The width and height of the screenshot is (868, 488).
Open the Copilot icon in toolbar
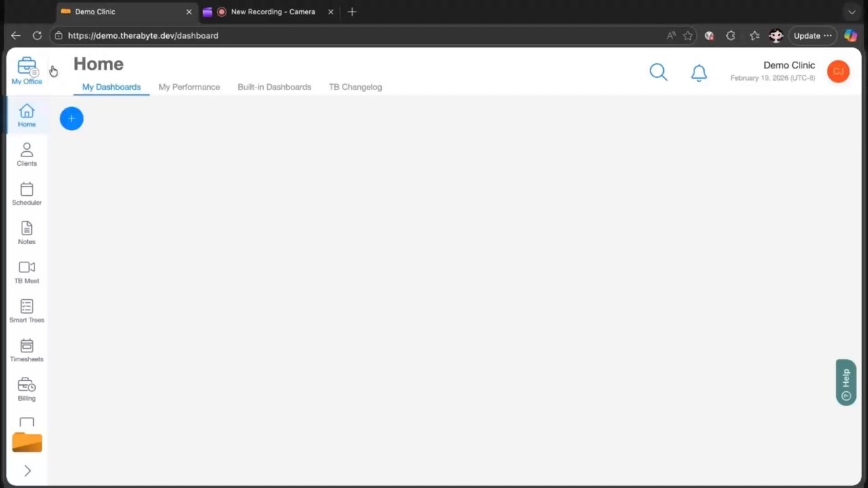pos(850,35)
